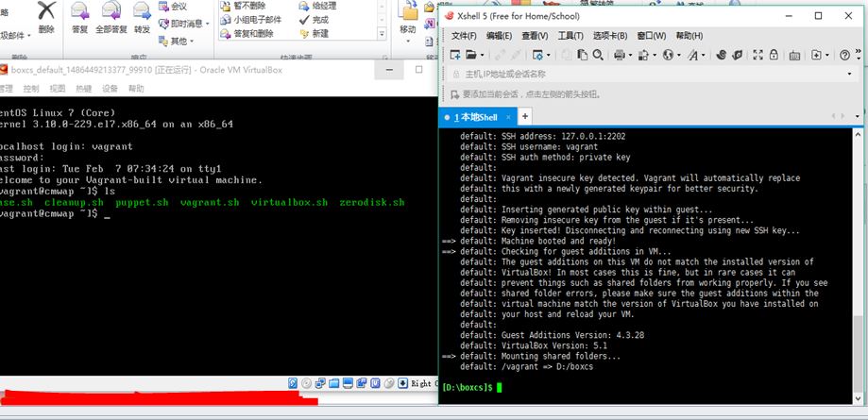Image resolution: width=868 pixels, height=420 pixels.
Task: Open dropdown arrow beside Xshell properties icon
Action: pos(548,56)
